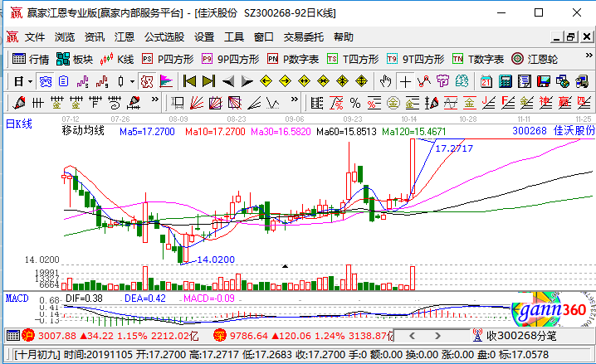Step chart left with black left triangle

pos(227,81)
